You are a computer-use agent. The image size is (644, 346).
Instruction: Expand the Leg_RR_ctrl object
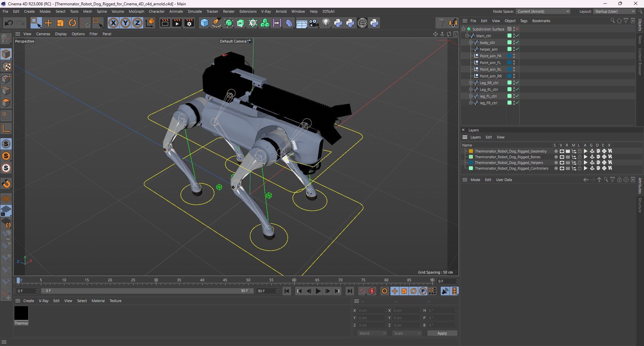pos(471,83)
